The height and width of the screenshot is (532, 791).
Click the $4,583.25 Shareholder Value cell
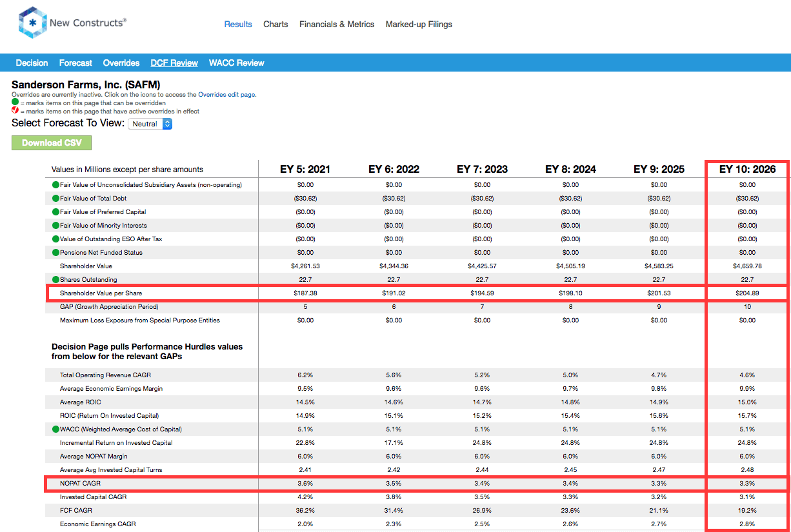click(x=659, y=266)
